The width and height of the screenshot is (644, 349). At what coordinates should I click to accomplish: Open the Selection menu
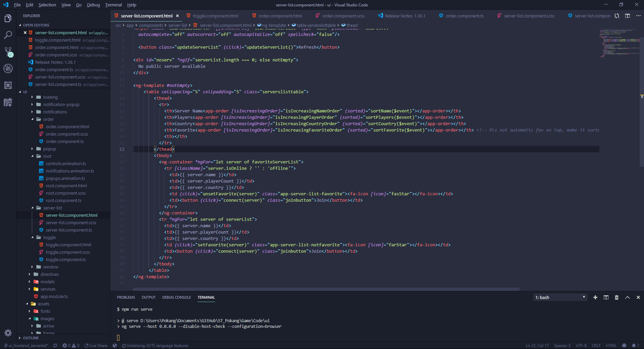pyautogui.click(x=47, y=5)
